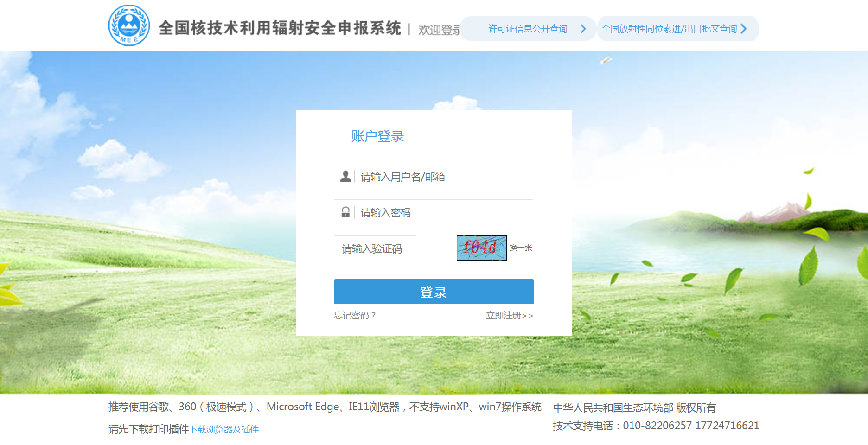Open 全国放射性同位素进/出口批文查询
The image size is (868, 445).
670,29
